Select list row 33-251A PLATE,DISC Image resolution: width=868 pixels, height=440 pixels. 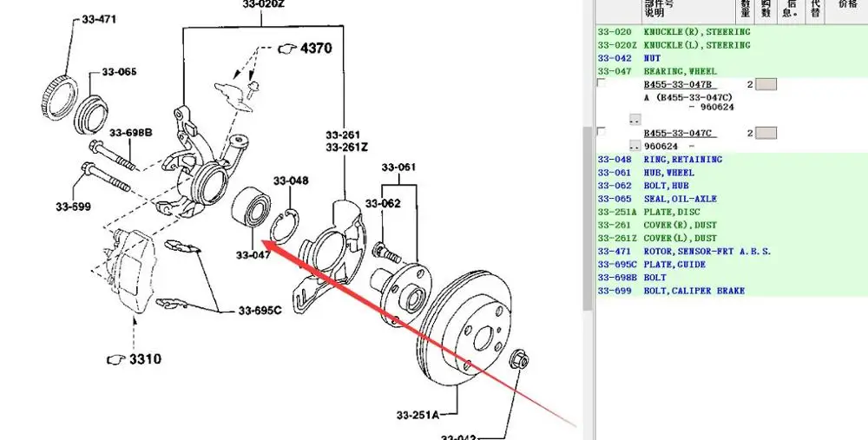731,212
